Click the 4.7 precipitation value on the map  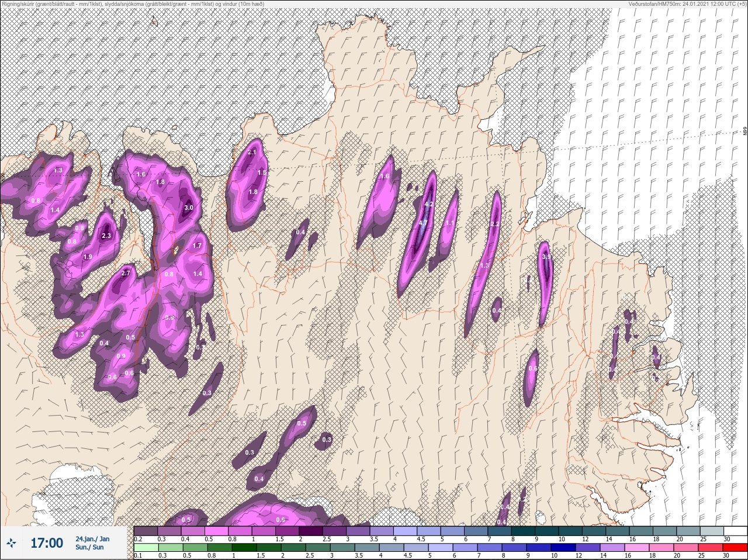(x=423, y=223)
